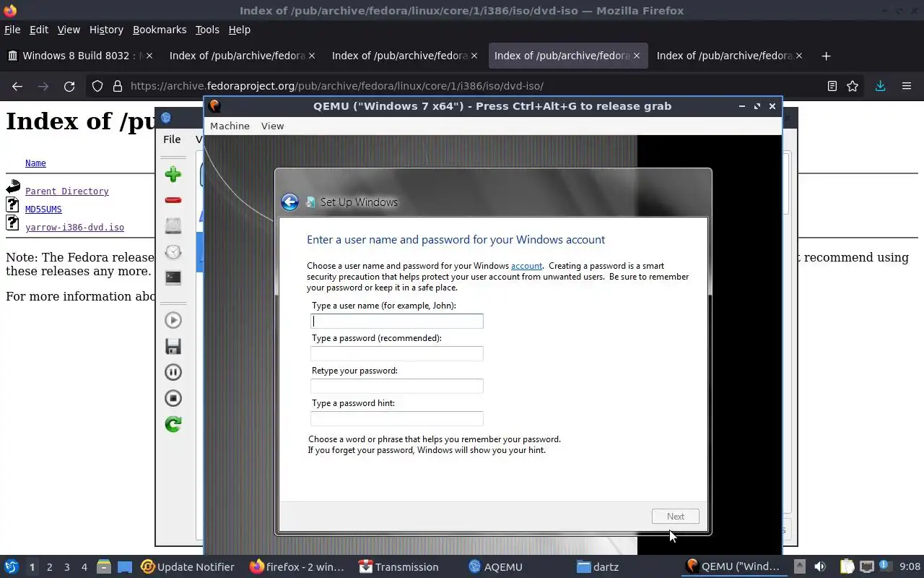
Task: Open the terminal monitor icon in AQEMU
Action: (x=173, y=277)
